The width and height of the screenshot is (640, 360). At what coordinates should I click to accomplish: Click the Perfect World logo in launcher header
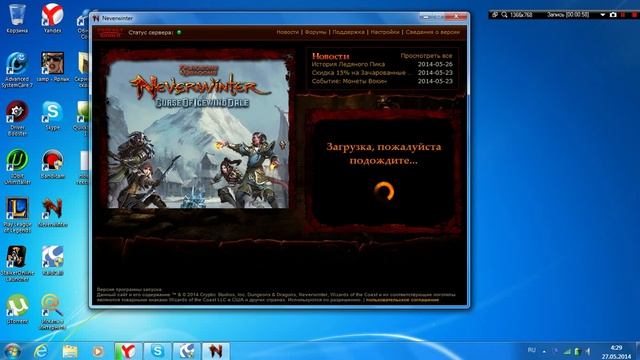coord(109,32)
